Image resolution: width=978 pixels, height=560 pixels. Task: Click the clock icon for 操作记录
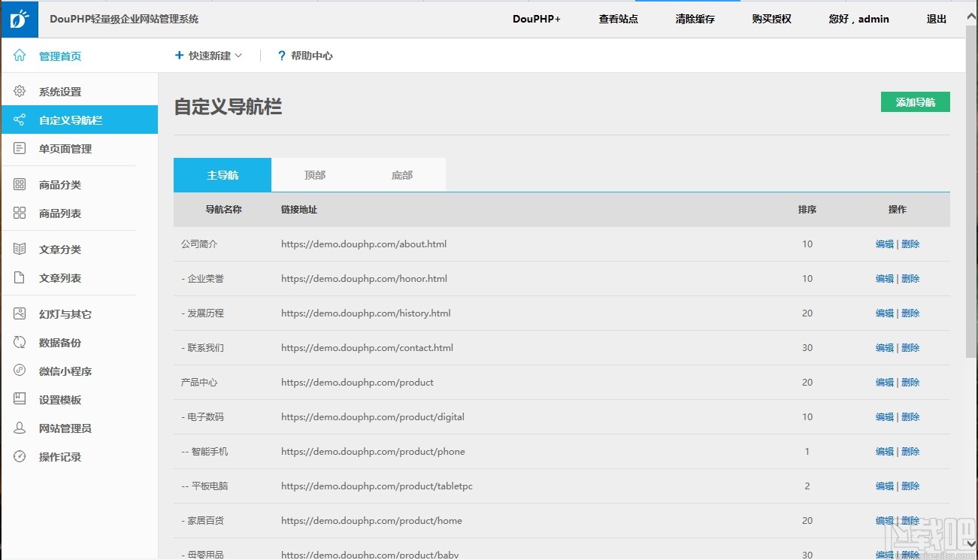(x=20, y=457)
